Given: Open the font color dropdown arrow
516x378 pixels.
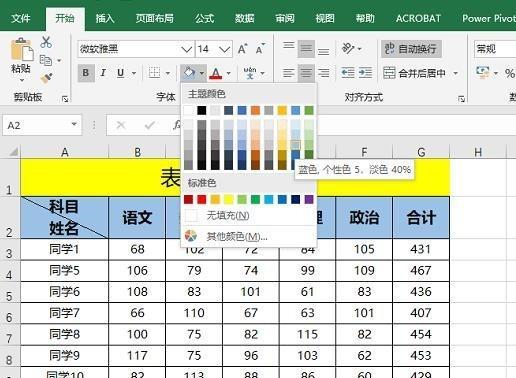Looking at the screenshot, I should (x=229, y=73).
